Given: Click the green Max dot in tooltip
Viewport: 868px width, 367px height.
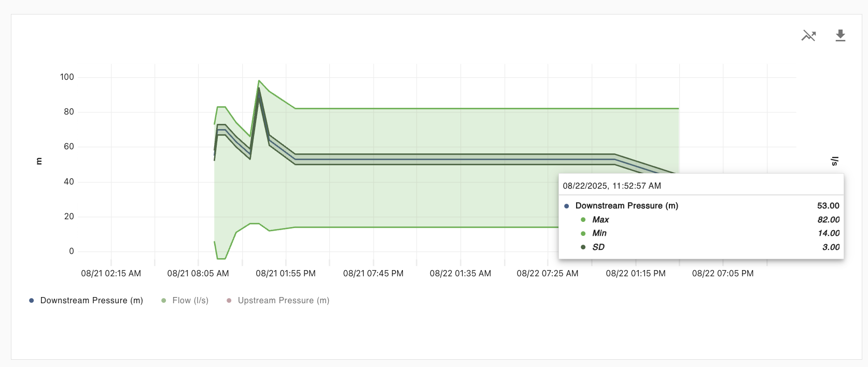Looking at the screenshot, I should coord(583,220).
